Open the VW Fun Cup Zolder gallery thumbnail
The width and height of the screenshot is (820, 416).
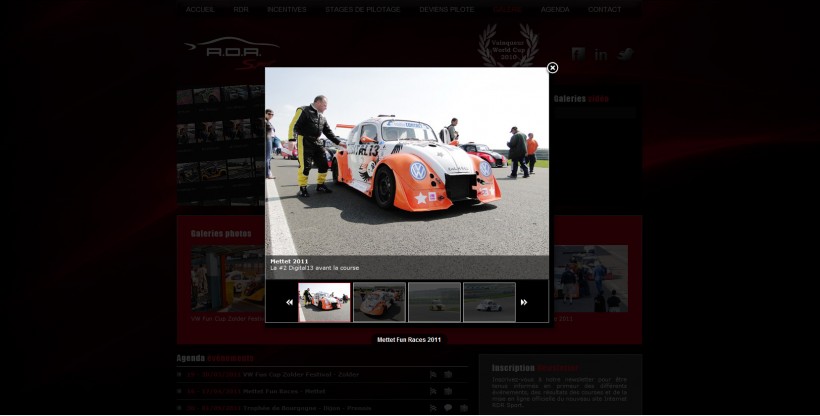(228, 279)
